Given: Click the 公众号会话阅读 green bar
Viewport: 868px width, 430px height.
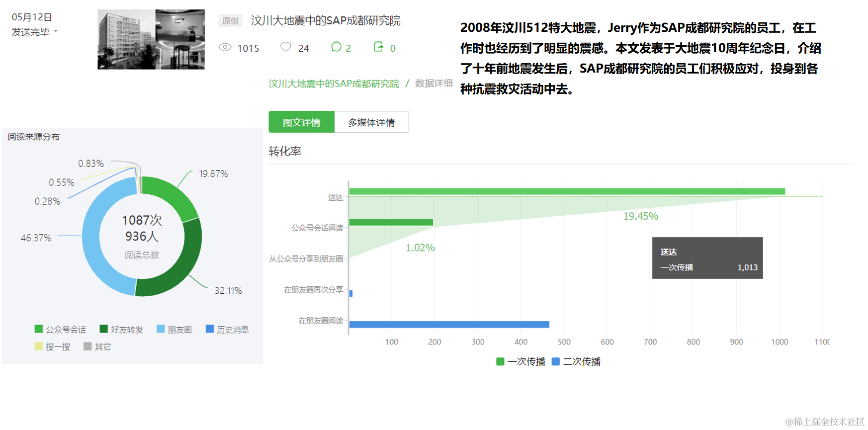Looking at the screenshot, I should tap(391, 222).
